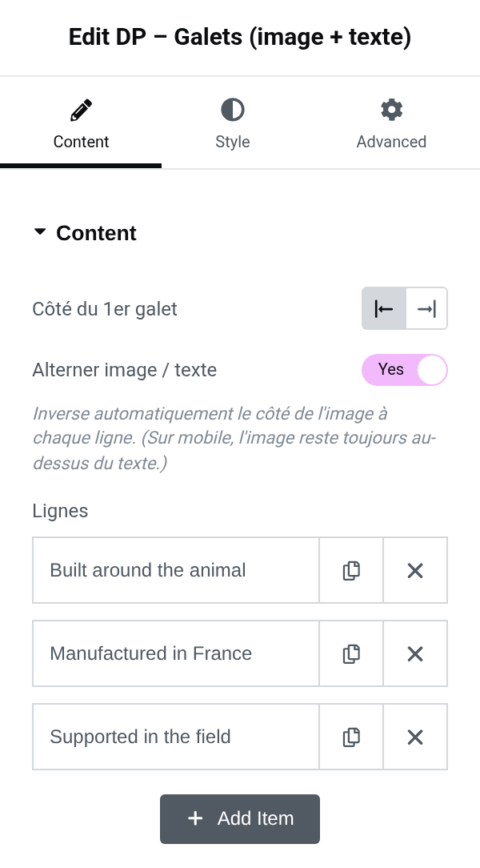This screenshot has height=868, width=480.
Task: Set first galet side to left
Action: tap(384, 308)
